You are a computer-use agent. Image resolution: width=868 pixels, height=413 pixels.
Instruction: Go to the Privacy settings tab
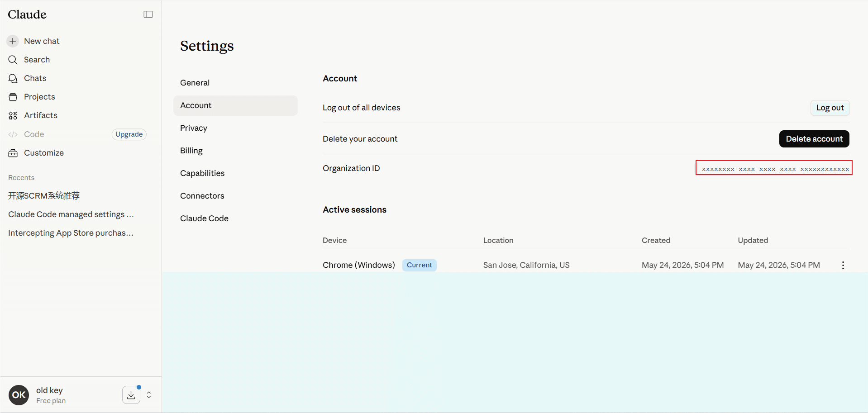click(235, 128)
